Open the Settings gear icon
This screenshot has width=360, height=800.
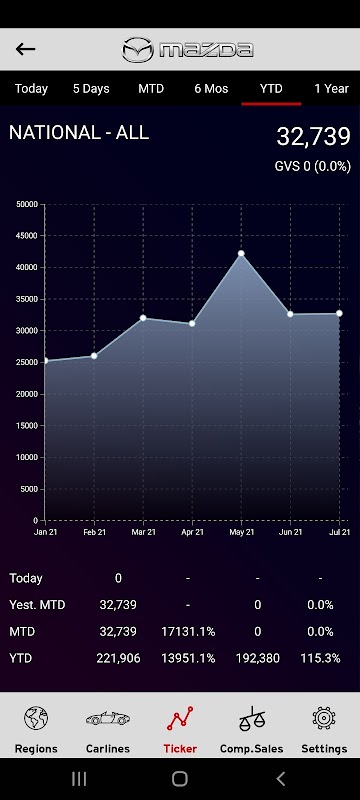[324, 718]
